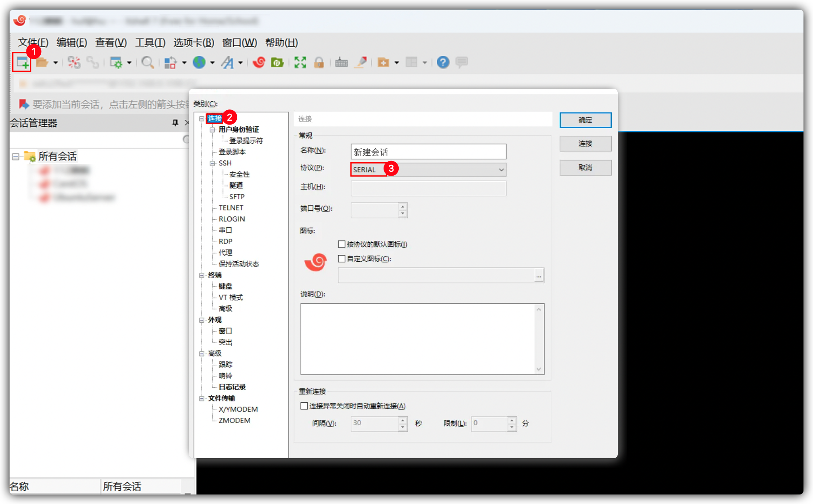
Task: Click the green Xftp file transfer icon
Action: coord(277,63)
